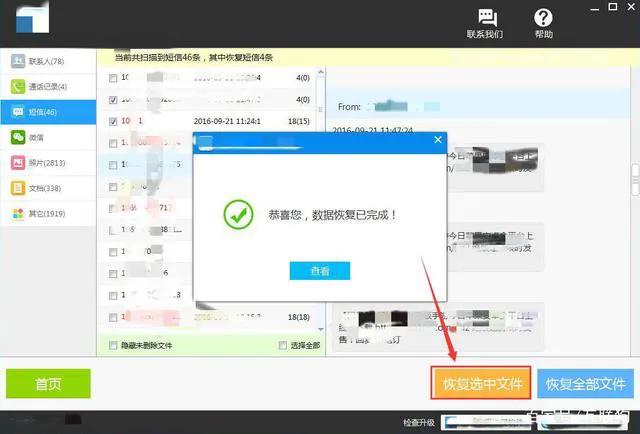This screenshot has width=640, height=434.
Task: Click the 18(18) count in last row
Action: click(299, 317)
